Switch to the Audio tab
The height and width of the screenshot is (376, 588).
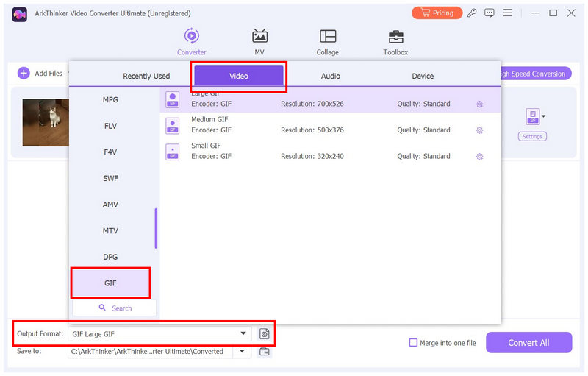pos(331,77)
